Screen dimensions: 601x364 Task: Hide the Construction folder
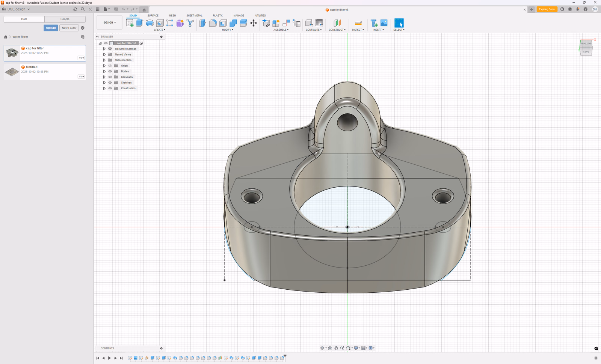point(110,88)
